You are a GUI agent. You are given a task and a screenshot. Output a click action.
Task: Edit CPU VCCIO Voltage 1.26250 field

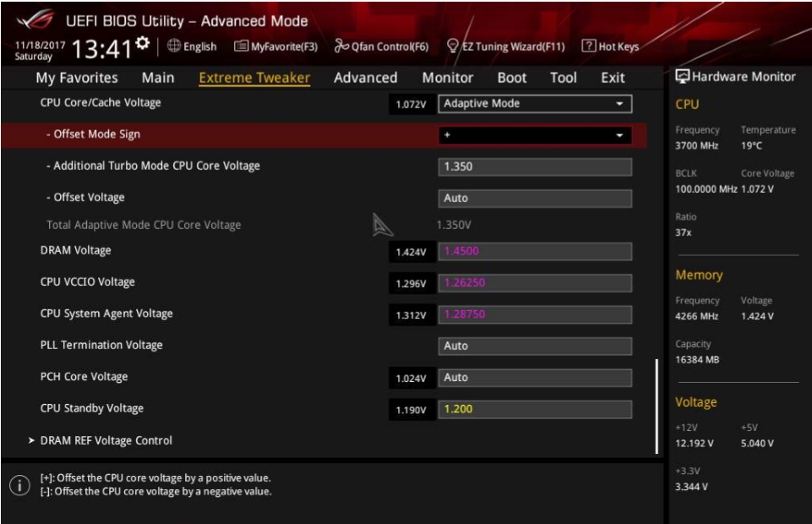535,283
